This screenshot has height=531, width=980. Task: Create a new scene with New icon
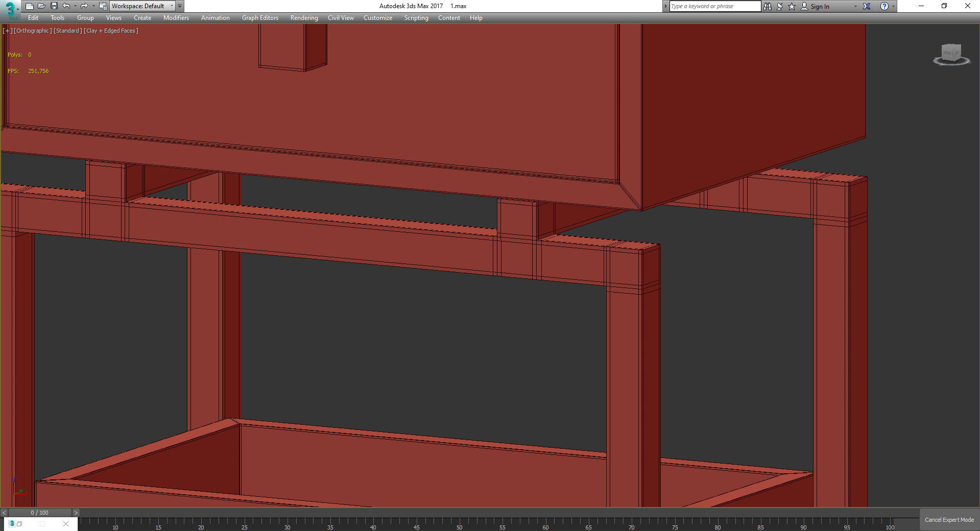[30, 6]
